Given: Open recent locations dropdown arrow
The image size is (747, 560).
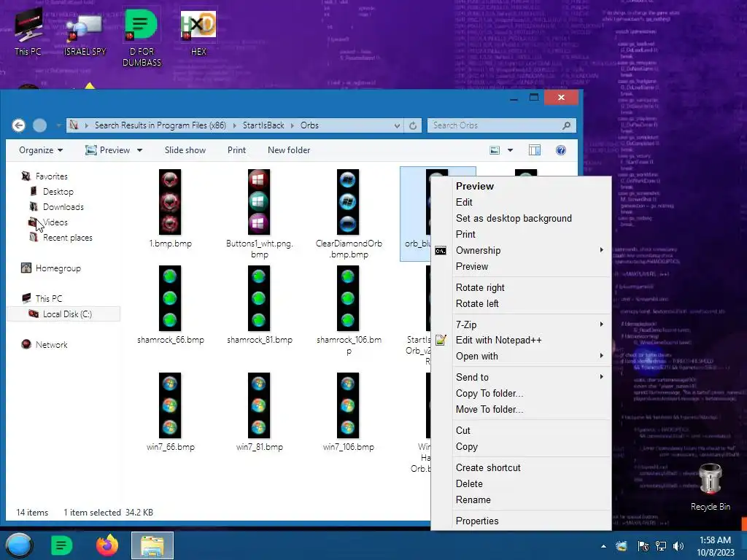Looking at the screenshot, I should pos(58,125).
